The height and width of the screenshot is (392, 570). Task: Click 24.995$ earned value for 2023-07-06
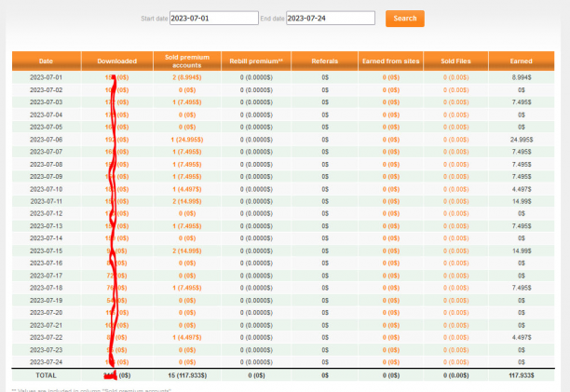tap(522, 140)
